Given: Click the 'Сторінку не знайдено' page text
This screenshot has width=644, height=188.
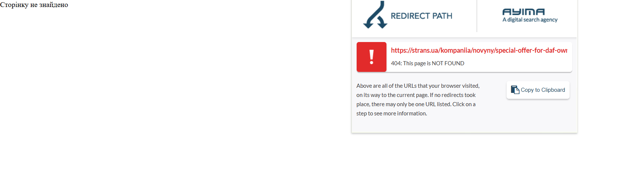Looking at the screenshot, I should [34, 5].
